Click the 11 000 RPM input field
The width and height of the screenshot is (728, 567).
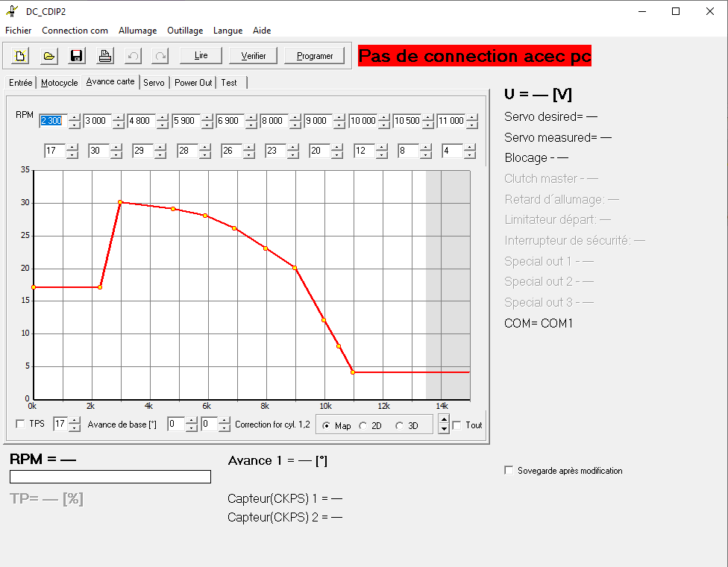click(x=451, y=121)
